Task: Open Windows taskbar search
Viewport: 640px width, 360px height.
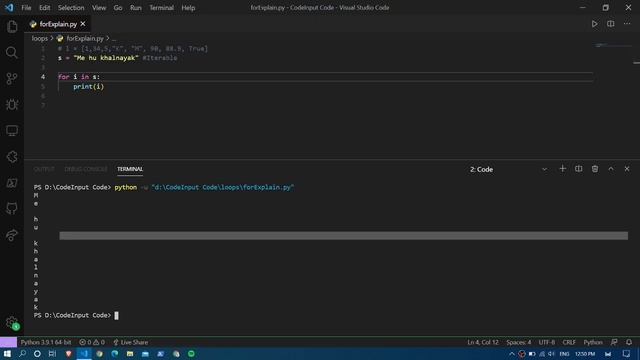Action: coord(22,353)
